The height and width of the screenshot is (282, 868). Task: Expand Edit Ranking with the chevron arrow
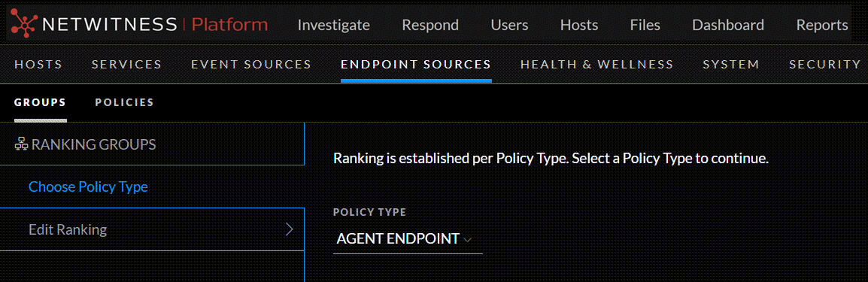click(289, 229)
